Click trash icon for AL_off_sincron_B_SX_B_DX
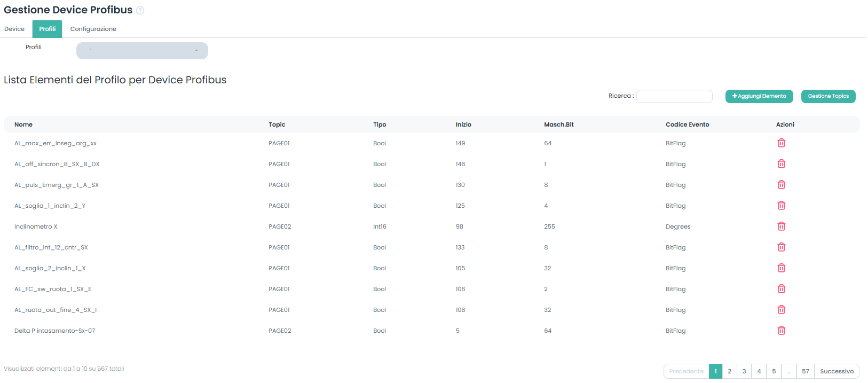Image resolution: width=868 pixels, height=383 pixels. point(781,164)
